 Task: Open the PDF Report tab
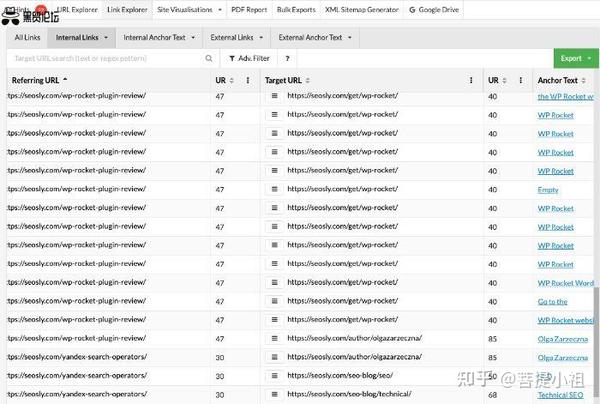tap(249, 10)
